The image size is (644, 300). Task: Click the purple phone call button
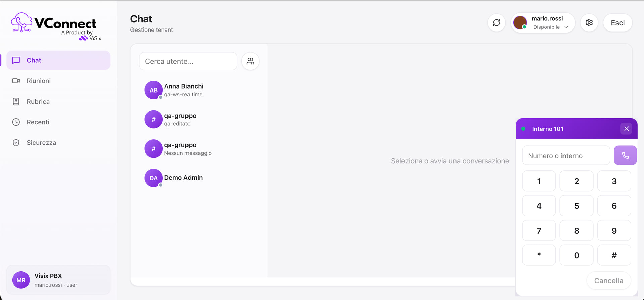[625, 156]
